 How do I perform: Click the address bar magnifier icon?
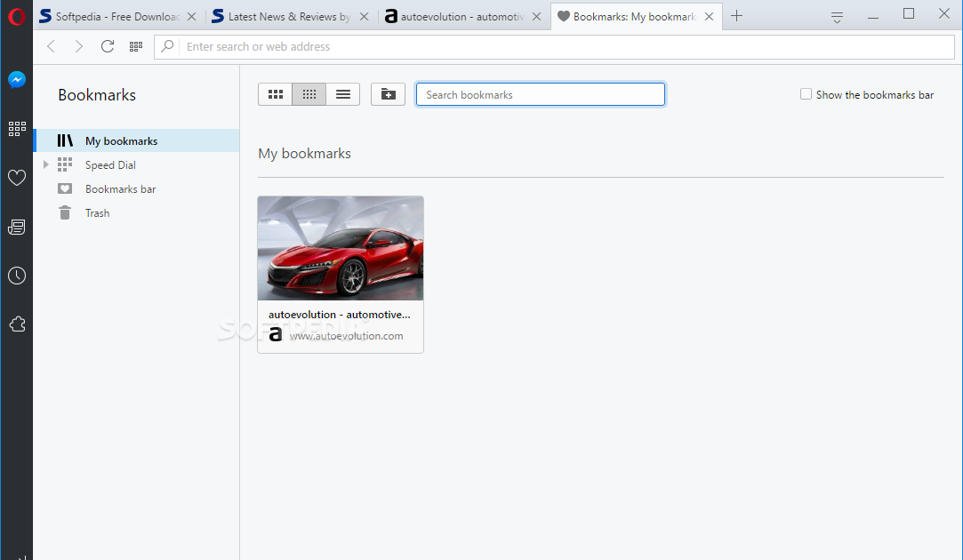[167, 46]
